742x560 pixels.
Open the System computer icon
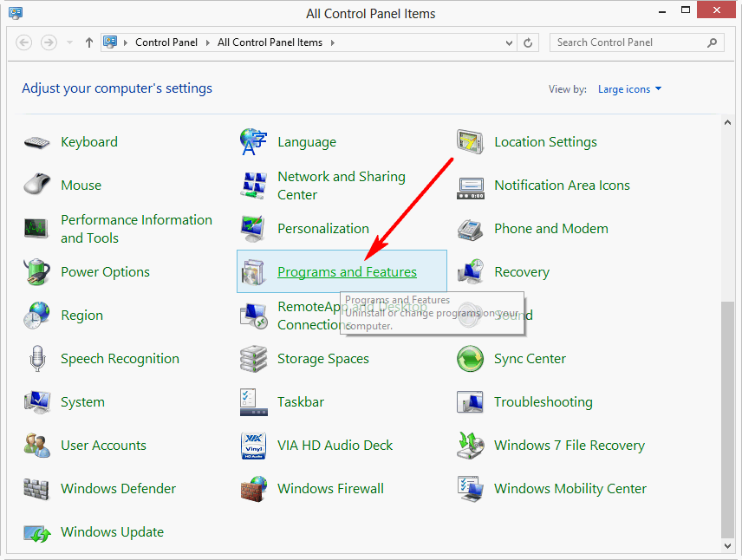click(37, 402)
